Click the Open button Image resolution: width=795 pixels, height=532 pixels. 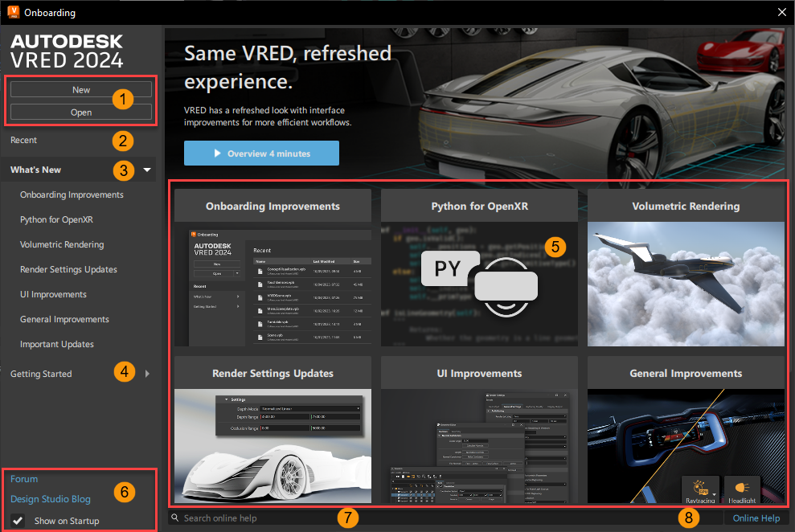81,112
